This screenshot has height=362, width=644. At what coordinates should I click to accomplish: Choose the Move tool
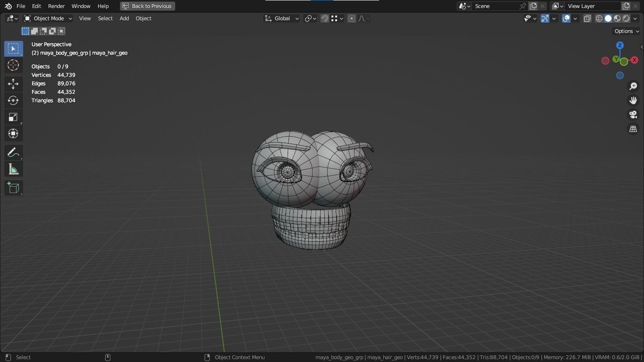click(13, 84)
